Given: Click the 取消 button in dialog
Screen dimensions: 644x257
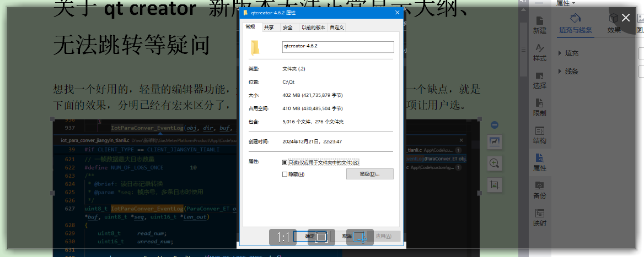Looking at the screenshot, I should 347,236.
